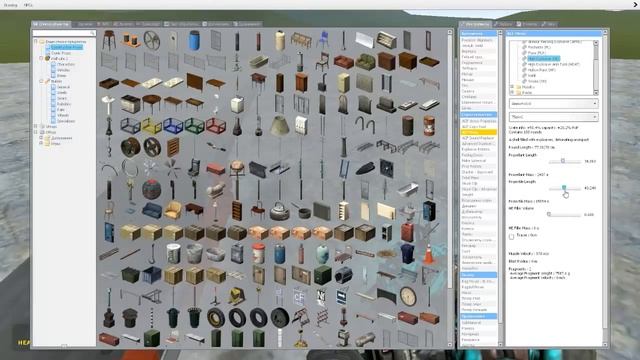
Task: Spawn the yellow cage frame prop
Action: point(151,126)
